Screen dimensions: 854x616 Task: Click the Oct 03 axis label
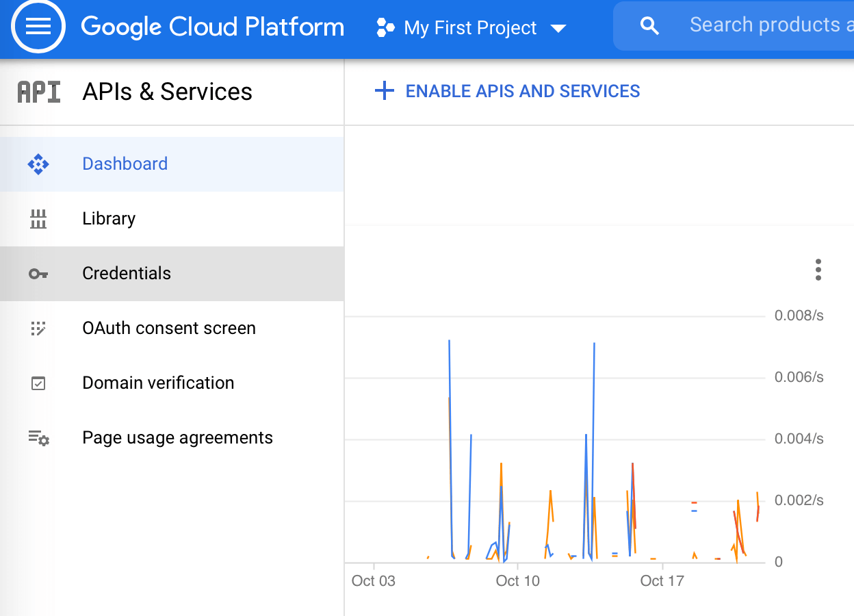coord(374,581)
